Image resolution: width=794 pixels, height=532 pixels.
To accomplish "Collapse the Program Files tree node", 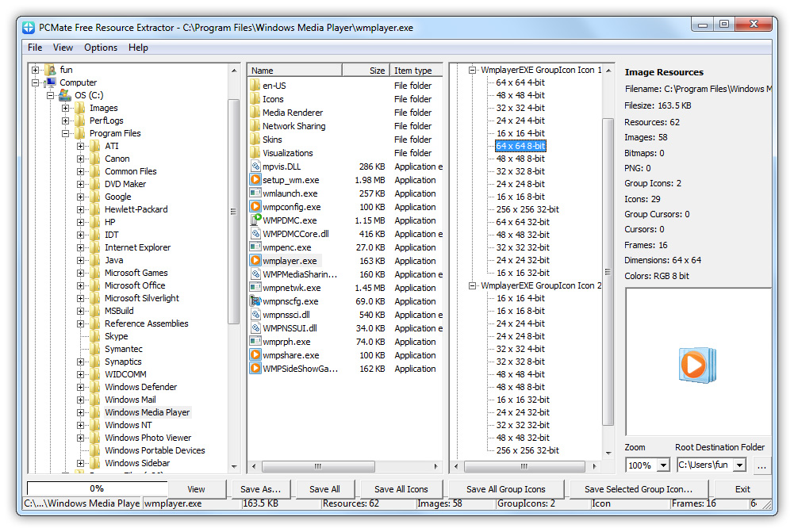I will (x=65, y=134).
